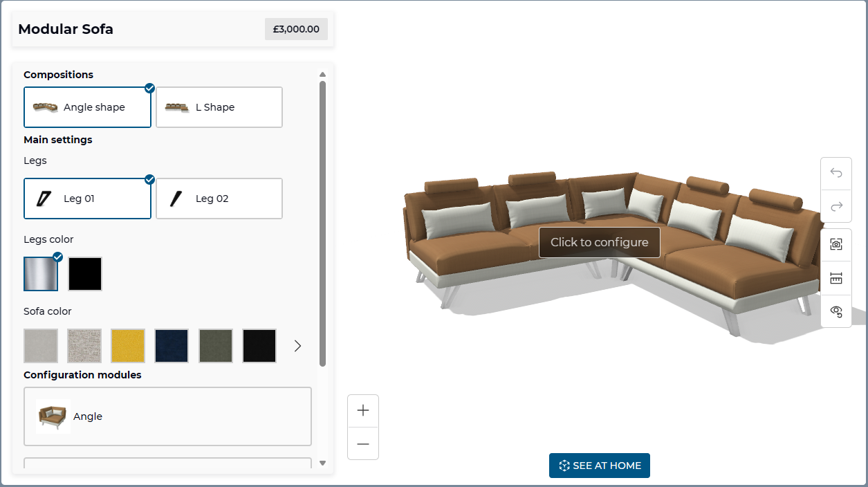Click the 'Click to configure' label on sofa
This screenshot has height=487, width=868.
(x=599, y=243)
